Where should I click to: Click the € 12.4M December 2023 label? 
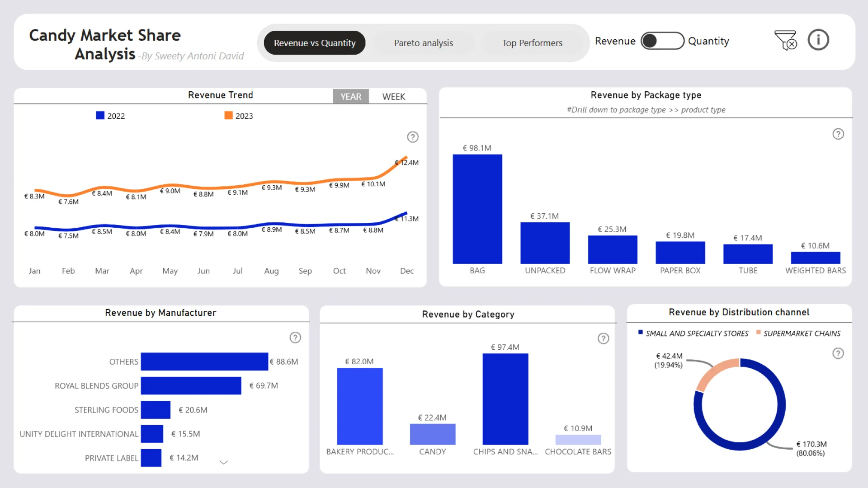[x=407, y=163]
